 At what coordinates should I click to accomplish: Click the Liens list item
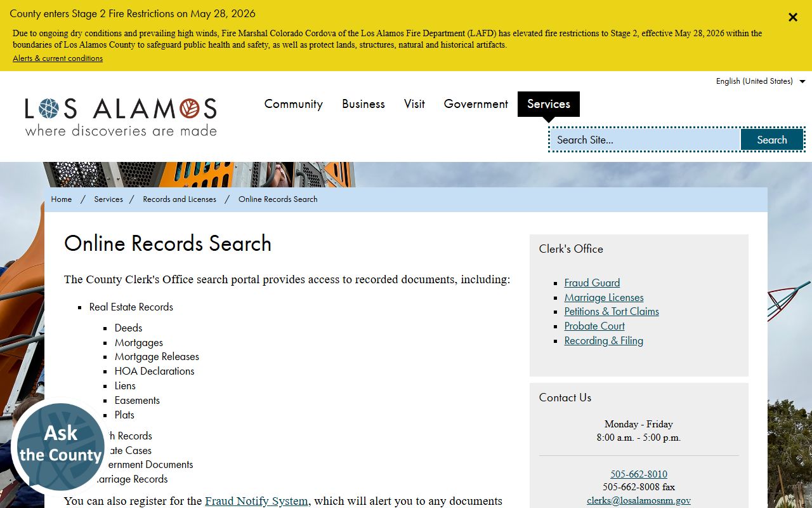pyautogui.click(x=125, y=385)
